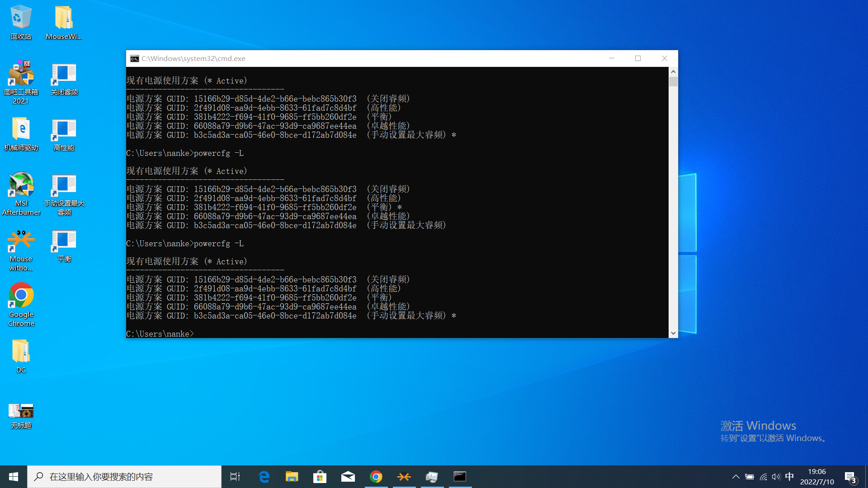This screenshot has width=868, height=488.
Task: Open the Windows Start menu
Action: [x=14, y=477]
